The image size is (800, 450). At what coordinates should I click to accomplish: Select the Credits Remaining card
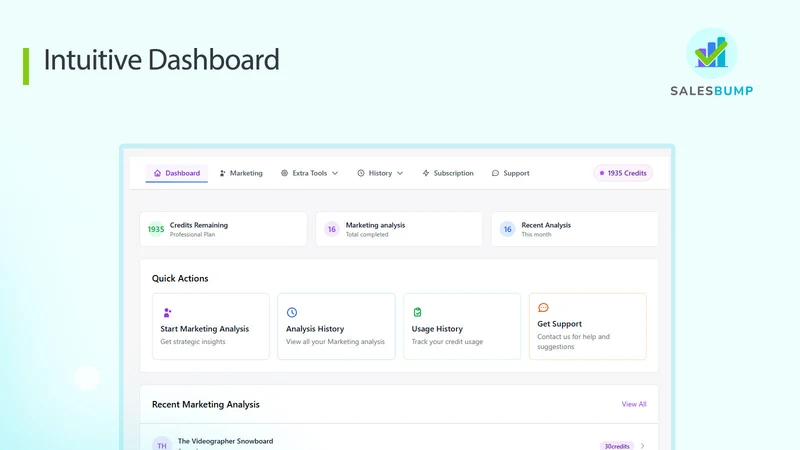click(223, 229)
